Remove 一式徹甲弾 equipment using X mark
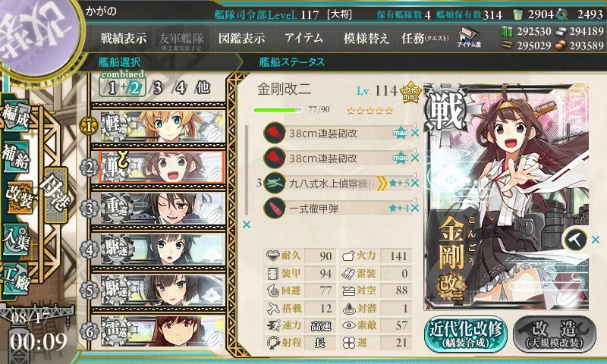 (415, 208)
